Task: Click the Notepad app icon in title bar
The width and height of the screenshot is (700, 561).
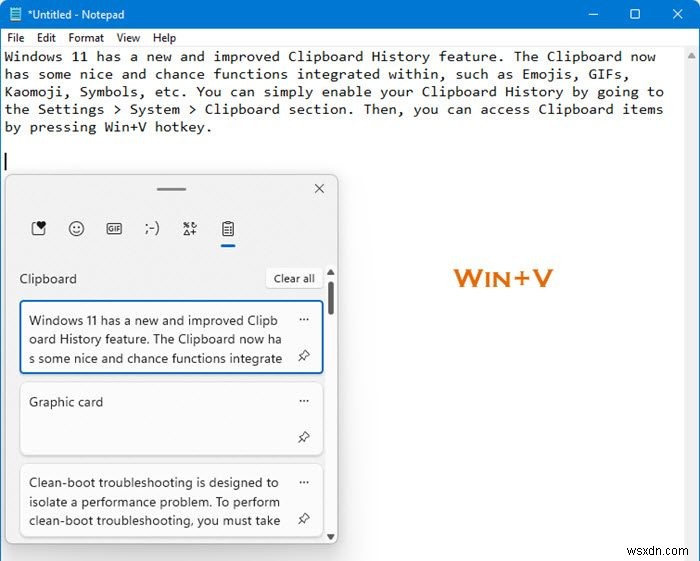Action: [x=16, y=14]
